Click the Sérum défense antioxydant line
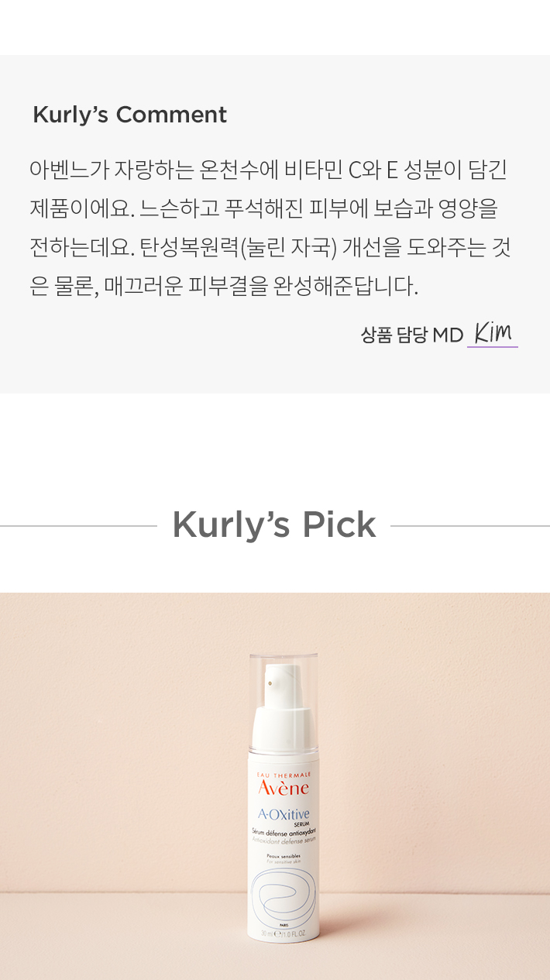This screenshot has width=550, height=980. [284, 831]
